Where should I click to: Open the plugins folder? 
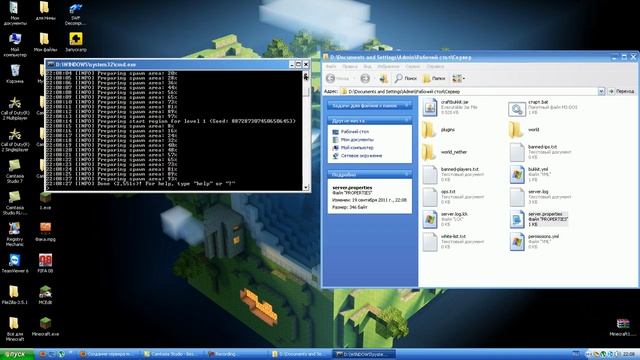tap(439, 129)
